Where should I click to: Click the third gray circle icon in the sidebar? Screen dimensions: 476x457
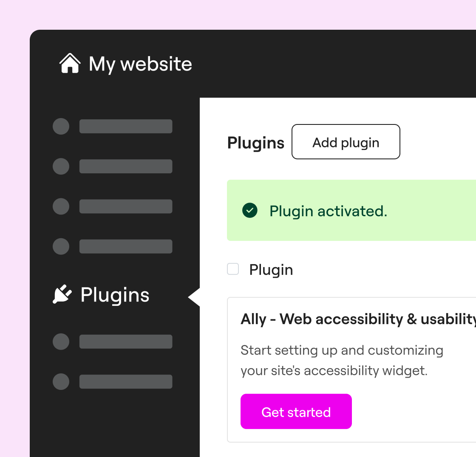[61, 206]
